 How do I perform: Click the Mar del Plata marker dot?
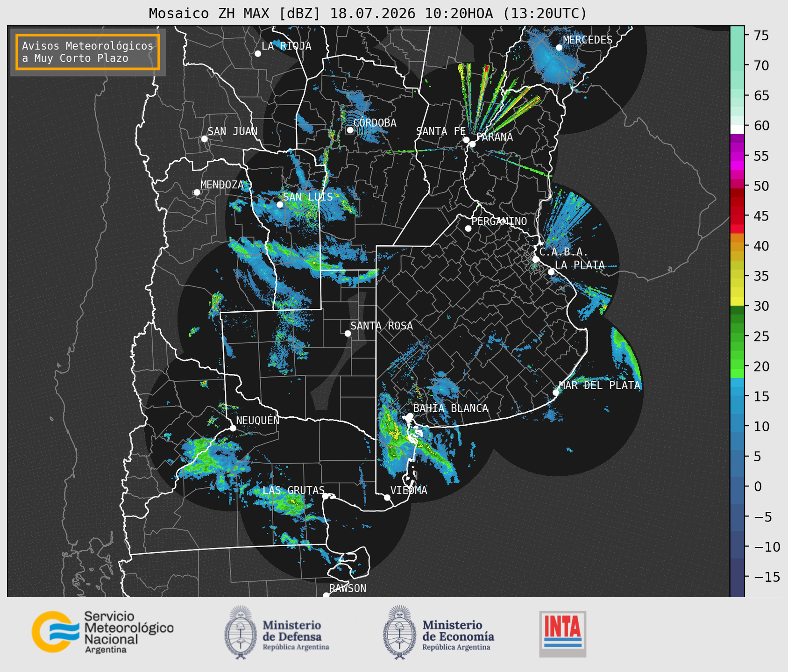point(556,393)
